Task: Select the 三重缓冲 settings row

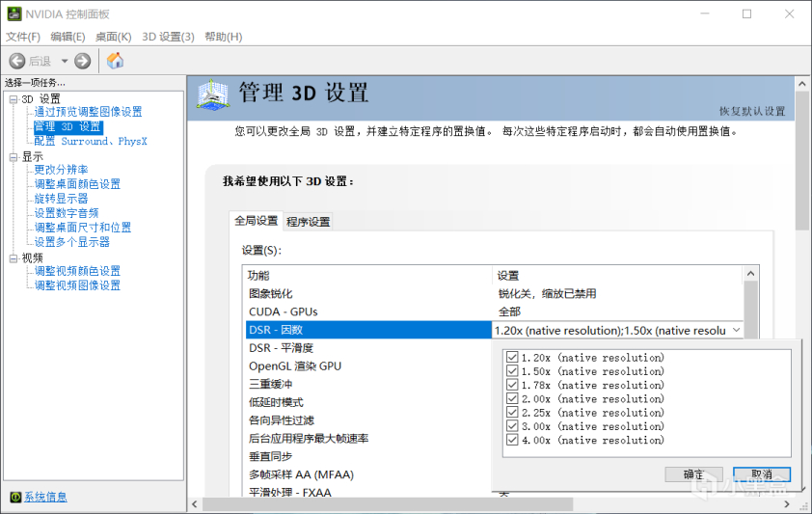Action: click(x=367, y=384)
